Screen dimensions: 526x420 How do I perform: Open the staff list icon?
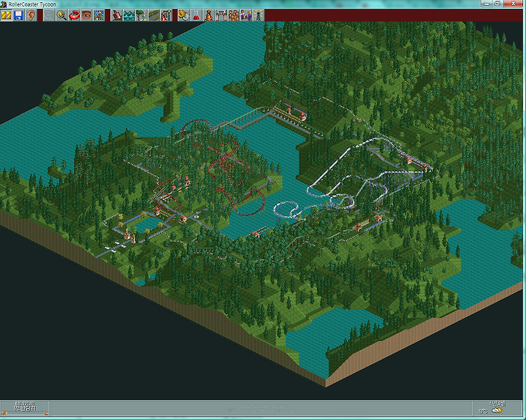point(245,15)
